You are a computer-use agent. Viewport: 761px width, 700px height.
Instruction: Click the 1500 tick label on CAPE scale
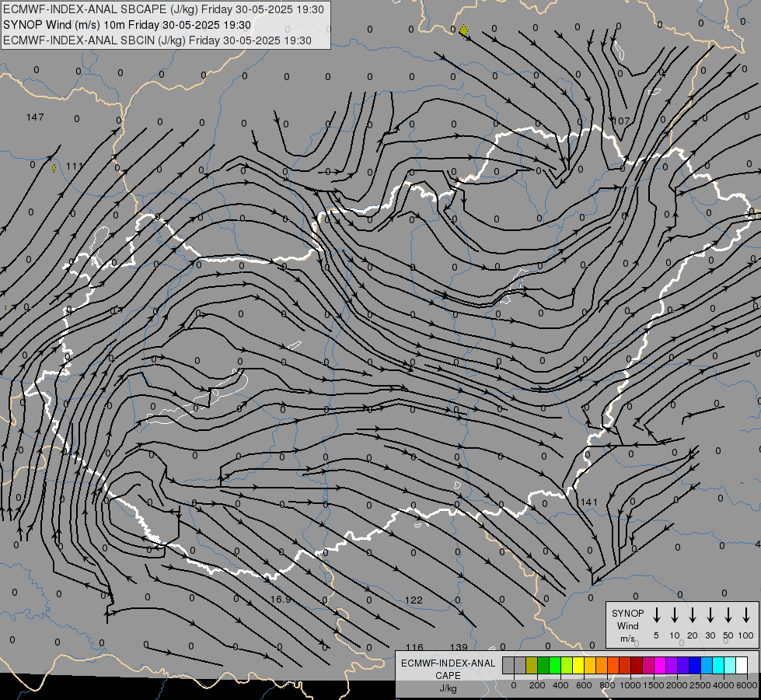[x=654, y=685]
